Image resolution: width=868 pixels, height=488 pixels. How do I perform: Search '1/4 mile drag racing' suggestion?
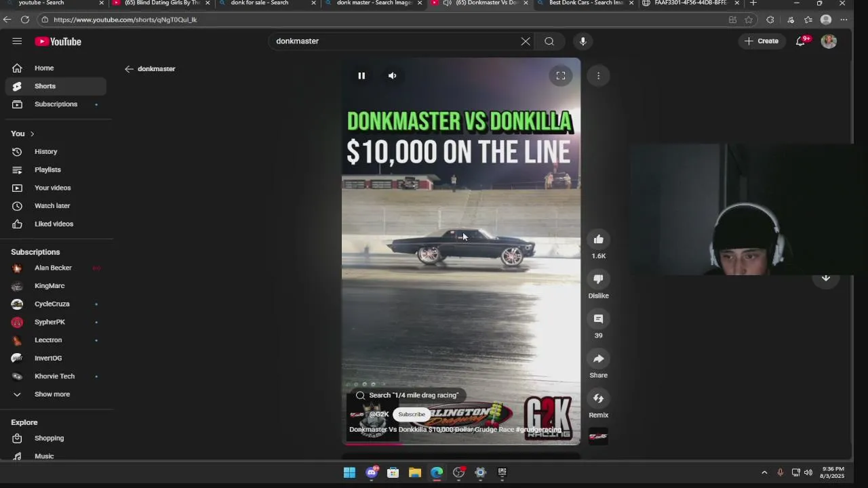pyautogui.click(x=408, y=395)
